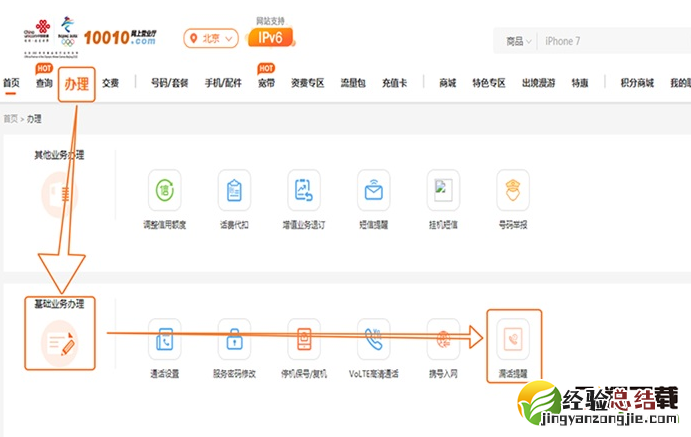This screenshot has width=691, height=437.
Task: Click the 网站支持 label above IPv6
Action: (x=271, y=21)
